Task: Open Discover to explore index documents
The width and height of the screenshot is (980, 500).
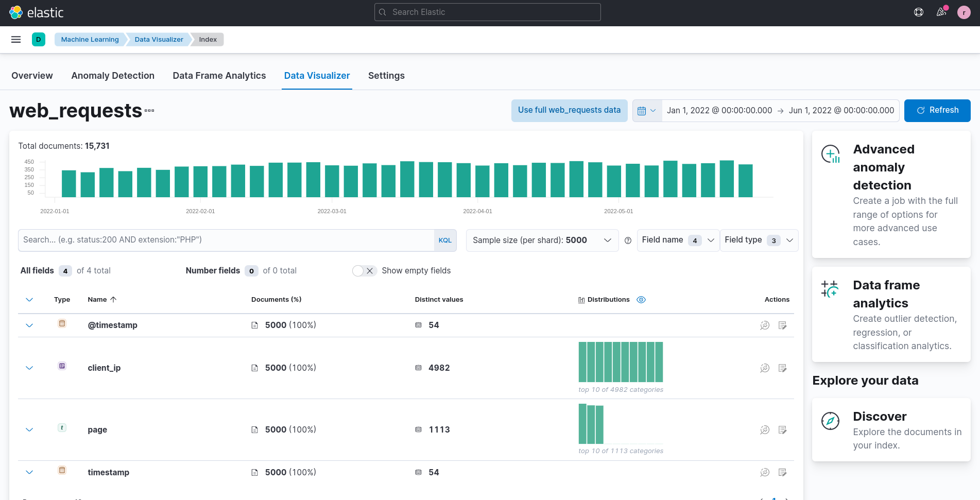Action: [x=891, y=430]
